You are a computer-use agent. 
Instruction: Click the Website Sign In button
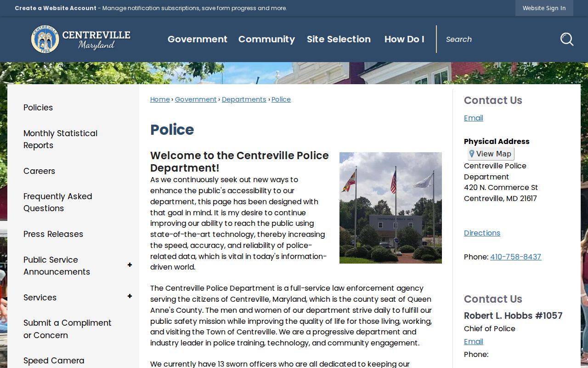pyautogui.click(x=544, y=8)
